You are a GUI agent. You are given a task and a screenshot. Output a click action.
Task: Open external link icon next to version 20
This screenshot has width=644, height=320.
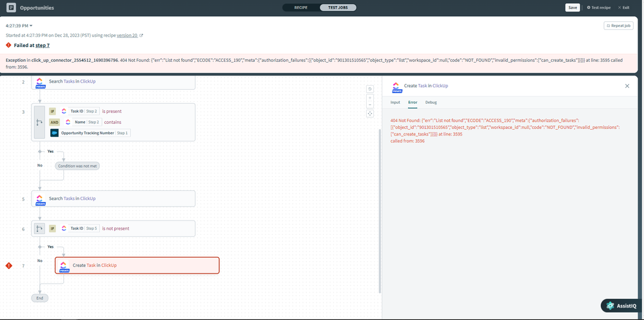pos(141,35)
